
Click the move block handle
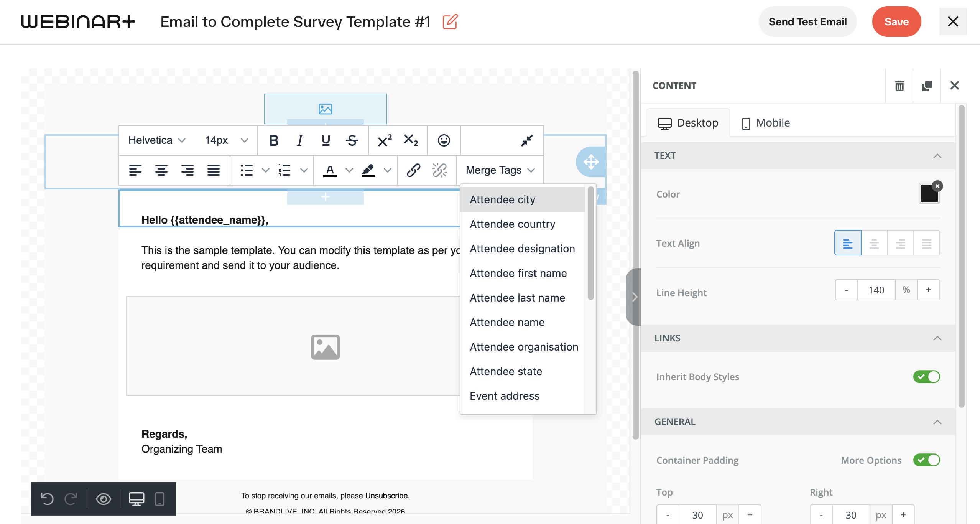pyautogui.click(x=591, y=162)
